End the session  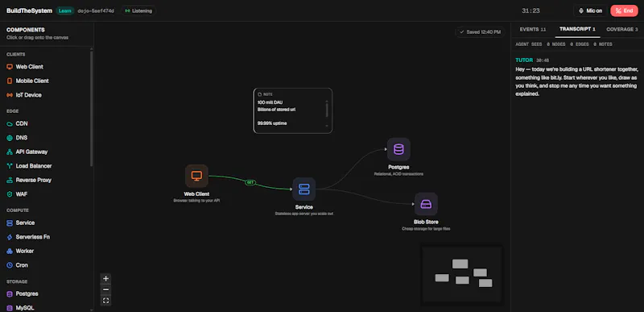coord(624,10)
